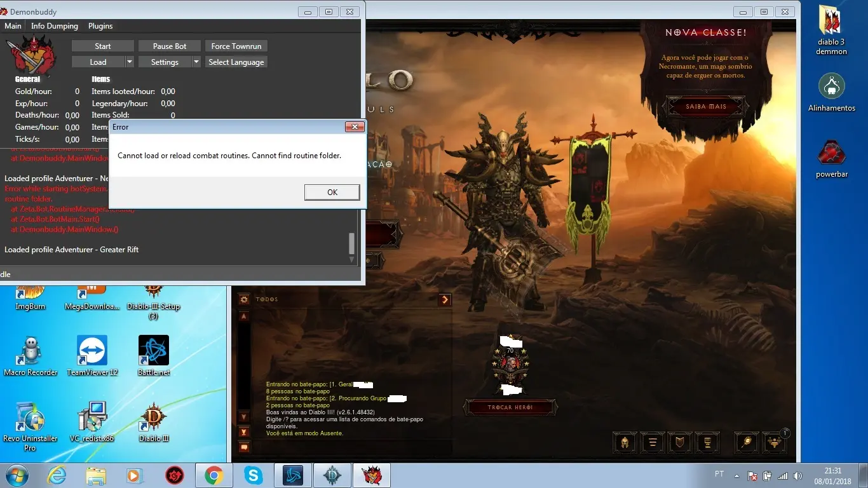This screenshot has width=868, height=488.
Task: Open the three-line game menu icon
Action: (652, 442)
